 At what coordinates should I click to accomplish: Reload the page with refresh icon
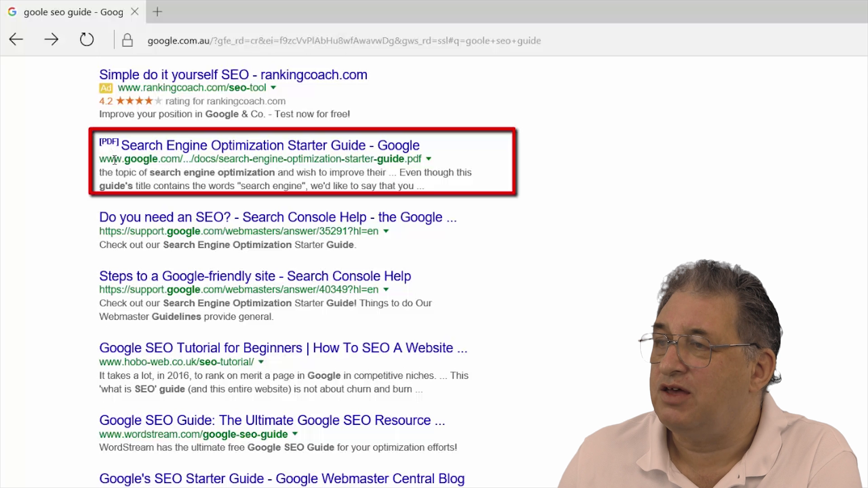point(87,40)
